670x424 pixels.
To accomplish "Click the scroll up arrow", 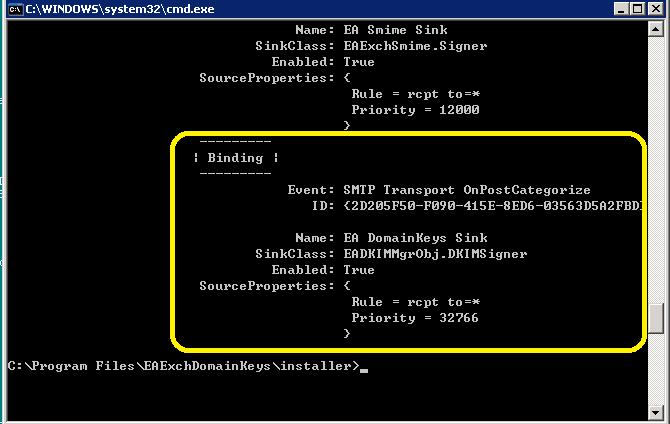I will [655, 29].
